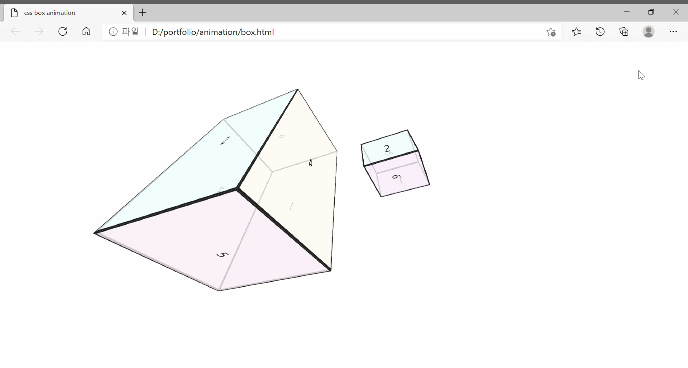The width and height of the screenshot is (688, 368).
Task: Select the css box animation tab
Action: click(x=68, y=13)
